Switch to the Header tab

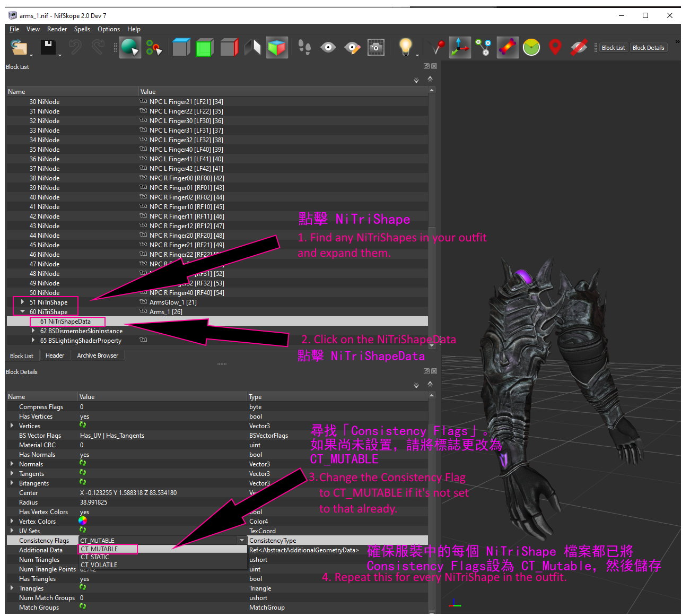pos(55,355)
